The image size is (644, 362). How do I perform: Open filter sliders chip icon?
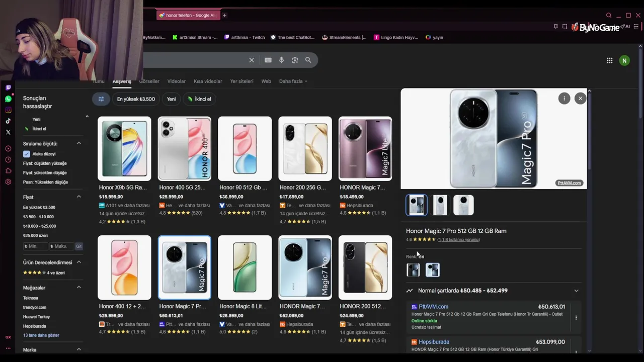[x=101, y=99]
